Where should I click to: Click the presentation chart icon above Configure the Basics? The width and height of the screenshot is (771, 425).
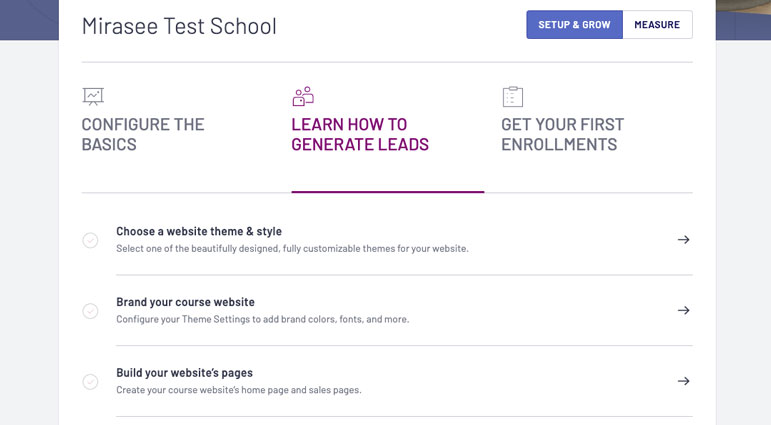pos(93,96)
